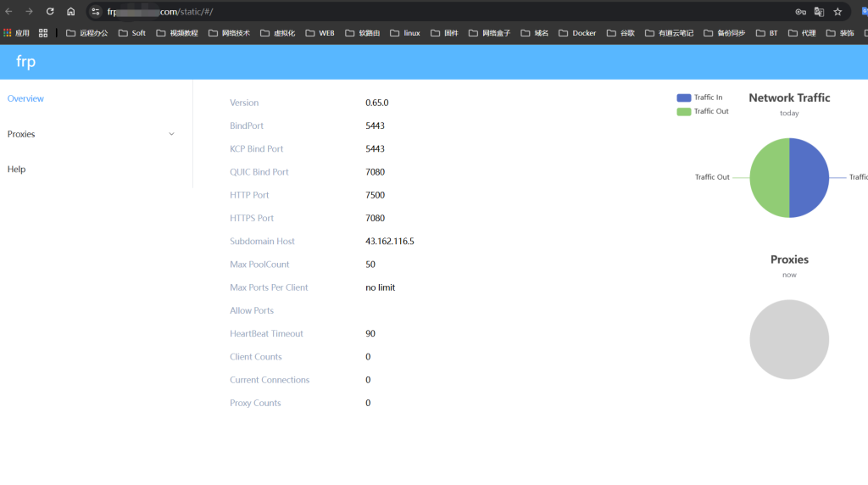Open the Soft bookmark folder
Viewport: 868px width, 485px height.
pos(131,33)
